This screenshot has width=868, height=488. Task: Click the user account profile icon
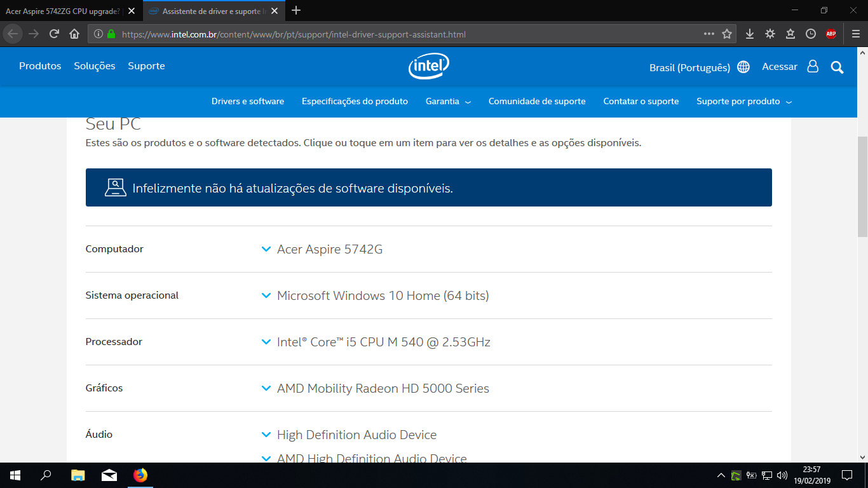click(813, 67)
